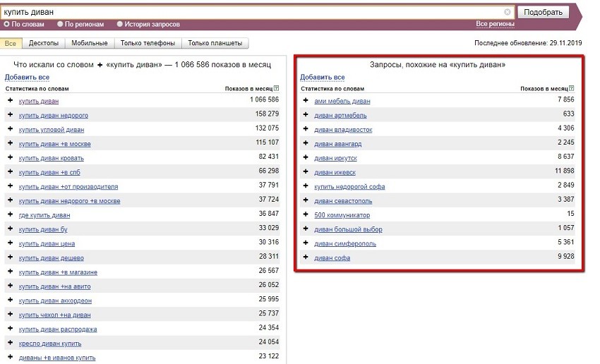Click plus icon beside "купить недорогой софа"
600x364 pixels.
[x=306, y=186]
